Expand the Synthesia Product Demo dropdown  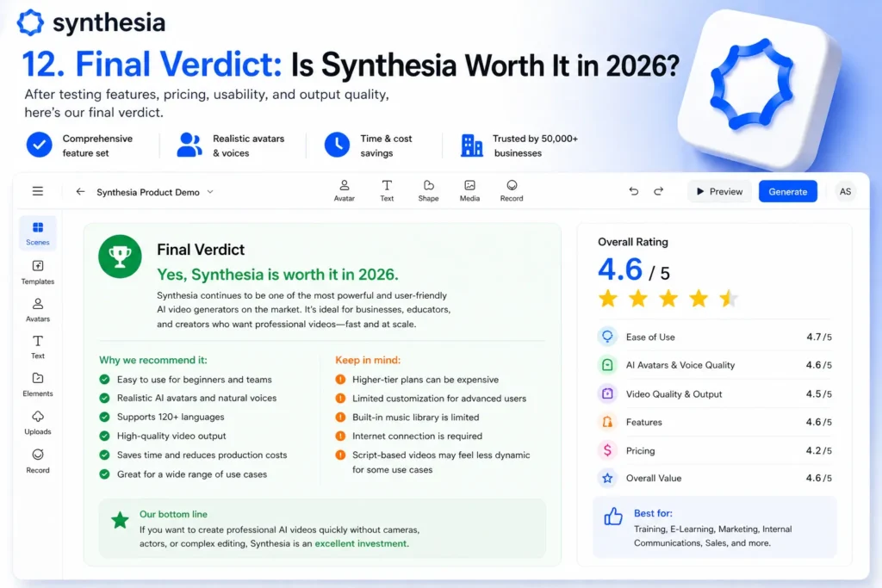(210, 192)
